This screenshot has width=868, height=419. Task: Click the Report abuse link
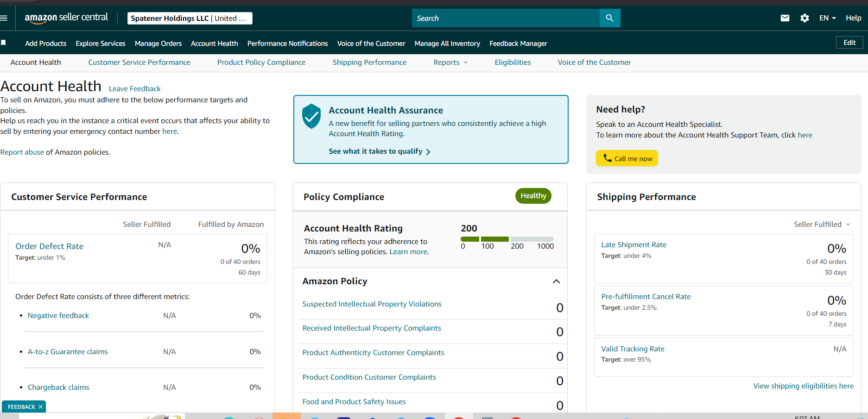point(22,152)
